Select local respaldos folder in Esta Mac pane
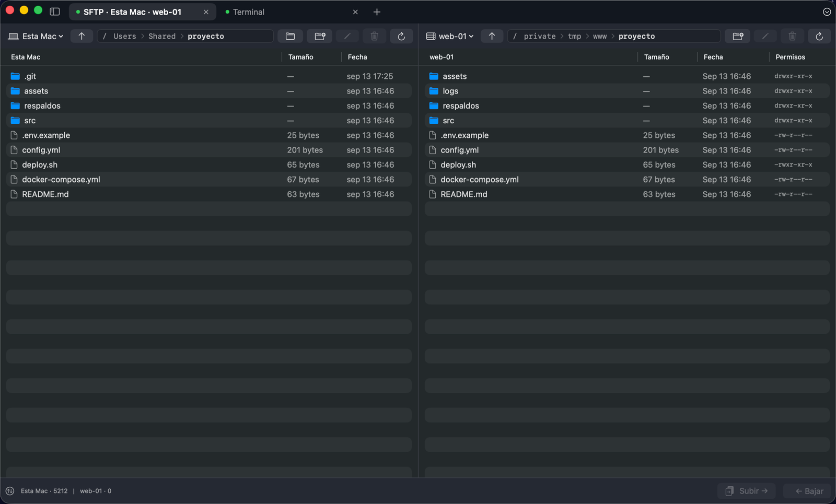Screen dimensions: 836x504 click(x=209, y=106)
